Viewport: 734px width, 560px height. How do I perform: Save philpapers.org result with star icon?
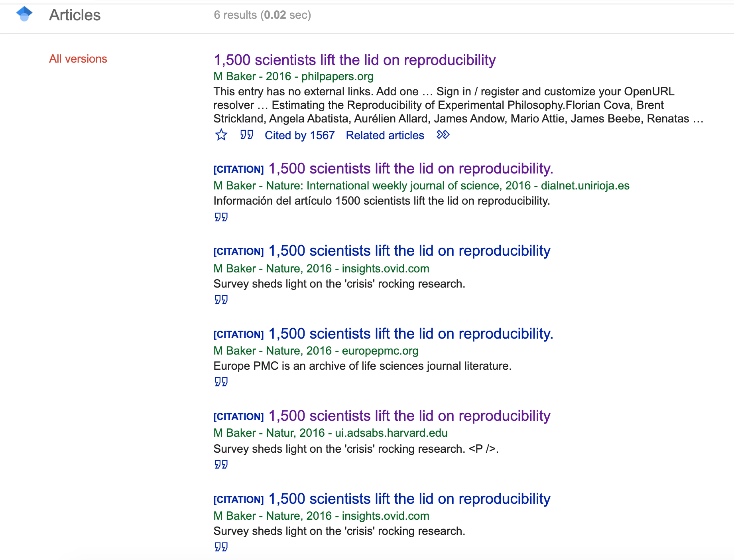(221, 135)
